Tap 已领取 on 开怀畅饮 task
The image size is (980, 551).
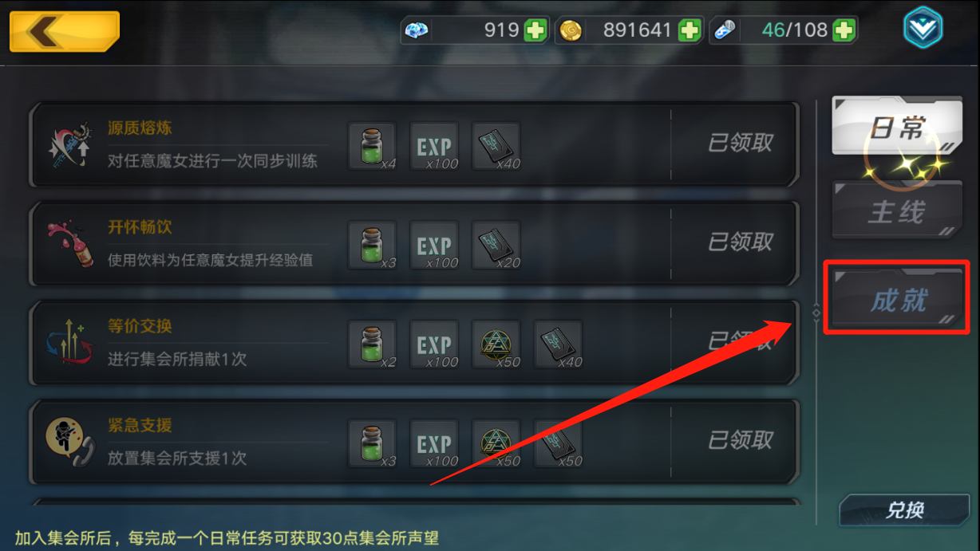click(x=741, y=242)
